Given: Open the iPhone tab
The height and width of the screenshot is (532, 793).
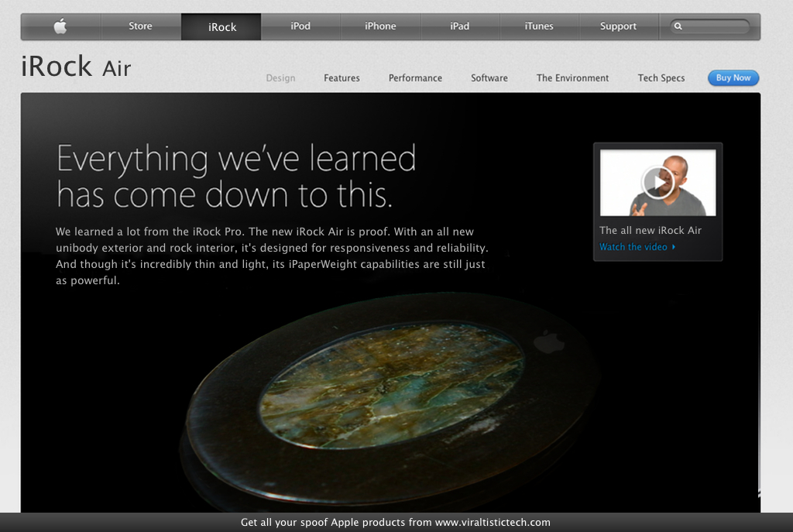Looking at the screenshot, I should pyautogui.click(x=380, y=26).
